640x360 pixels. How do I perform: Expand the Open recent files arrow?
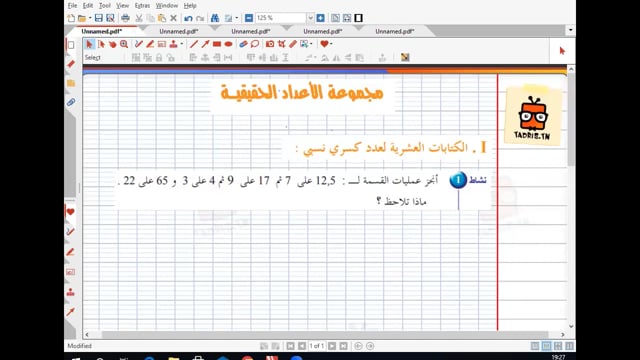pos(89,18)
